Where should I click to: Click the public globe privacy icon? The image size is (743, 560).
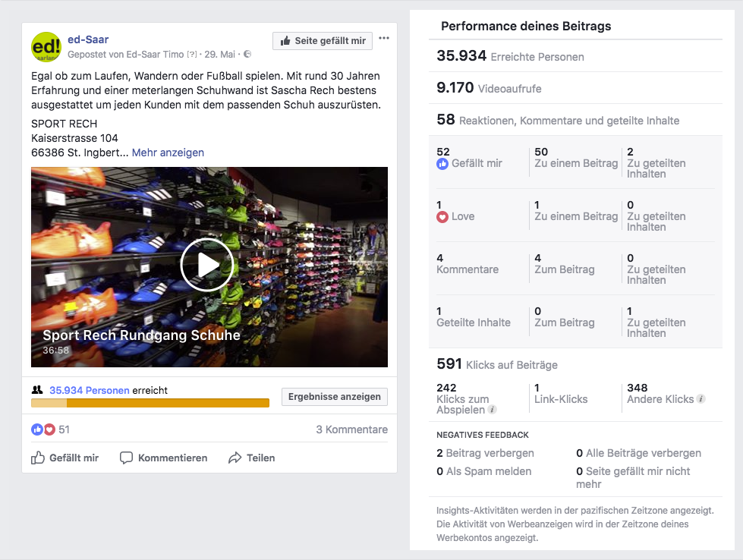tap(247, 54)
